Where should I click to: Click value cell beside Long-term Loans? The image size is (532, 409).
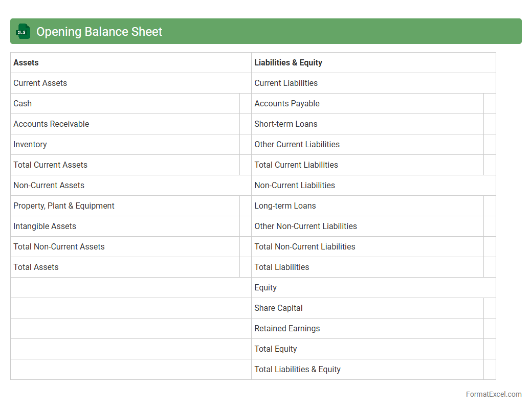[x=489, y=206]
